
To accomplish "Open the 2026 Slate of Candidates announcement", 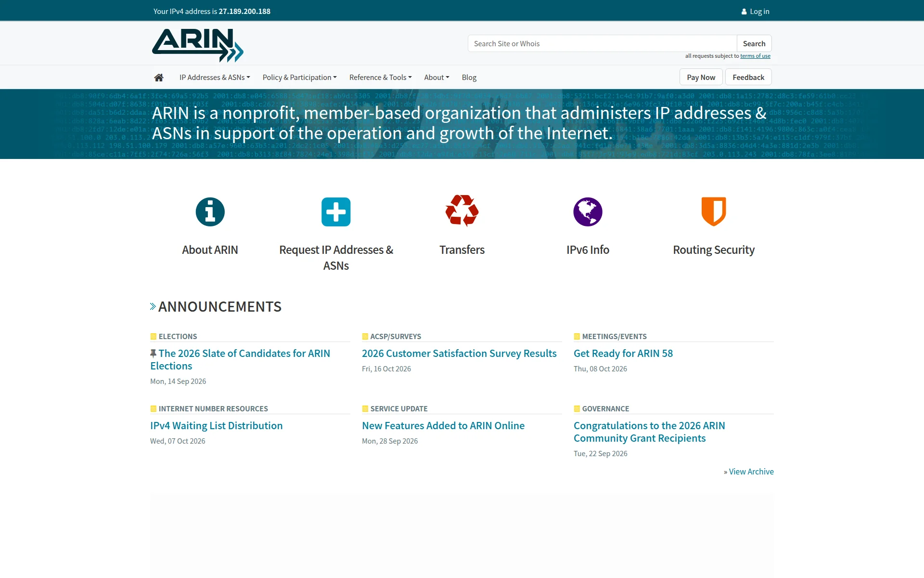I will pos(240,359).
